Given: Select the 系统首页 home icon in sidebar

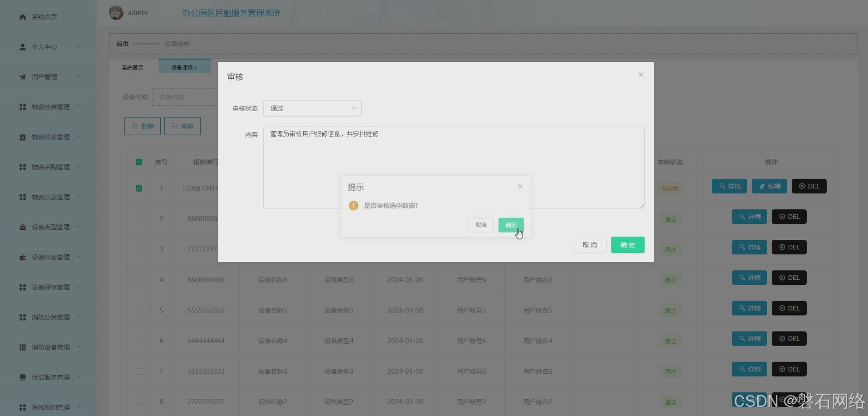Looking at the screenshot, I should (22, 16).
